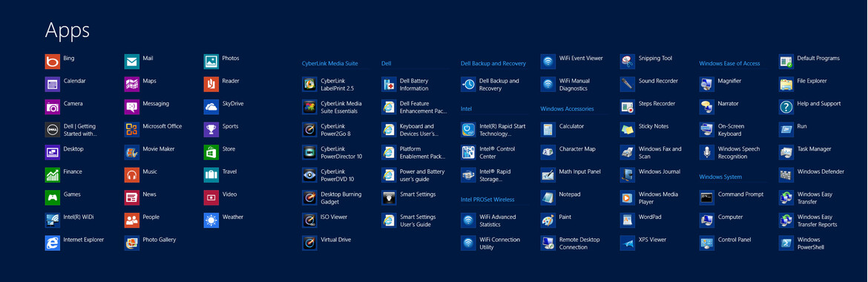Screen dimensions: 868x282
Task: Open the Bing app icon
Action: (x=53, y=62)
